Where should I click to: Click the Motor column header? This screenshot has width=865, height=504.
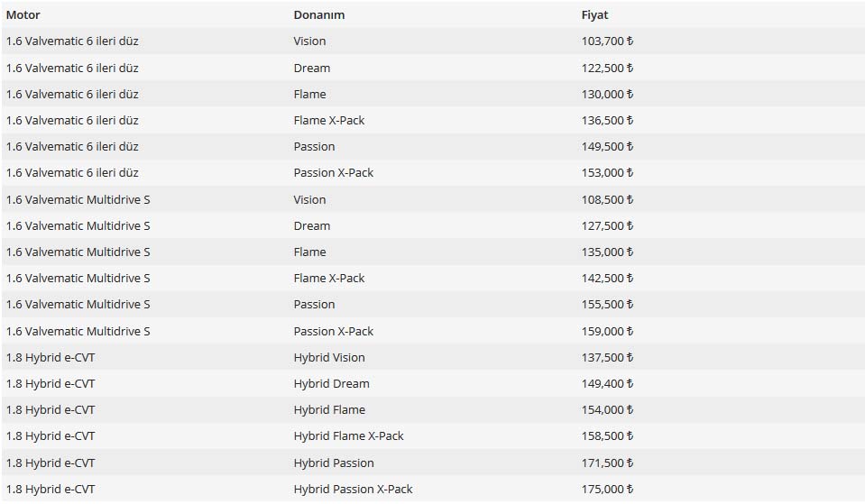click(x=23, y=15)
